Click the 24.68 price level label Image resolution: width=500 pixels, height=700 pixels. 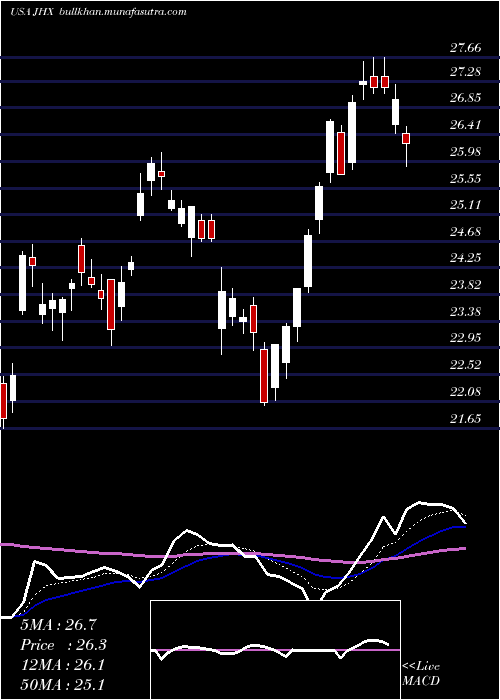(466, 232)
